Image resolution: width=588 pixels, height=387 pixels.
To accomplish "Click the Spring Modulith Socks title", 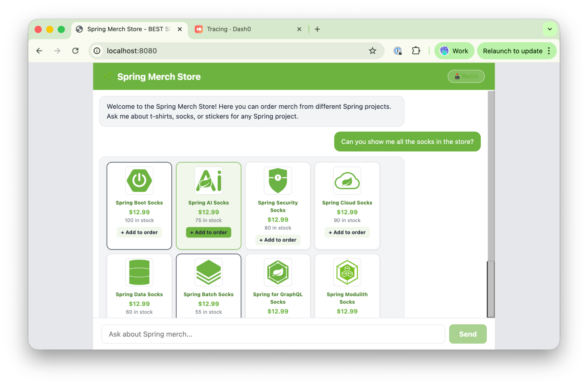I will coord(347,298).
